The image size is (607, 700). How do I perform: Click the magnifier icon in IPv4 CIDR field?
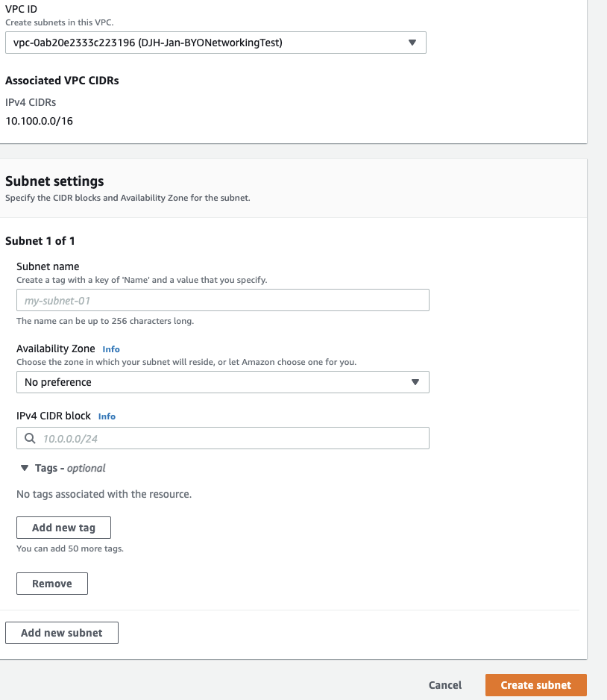(x=30, y=439)
